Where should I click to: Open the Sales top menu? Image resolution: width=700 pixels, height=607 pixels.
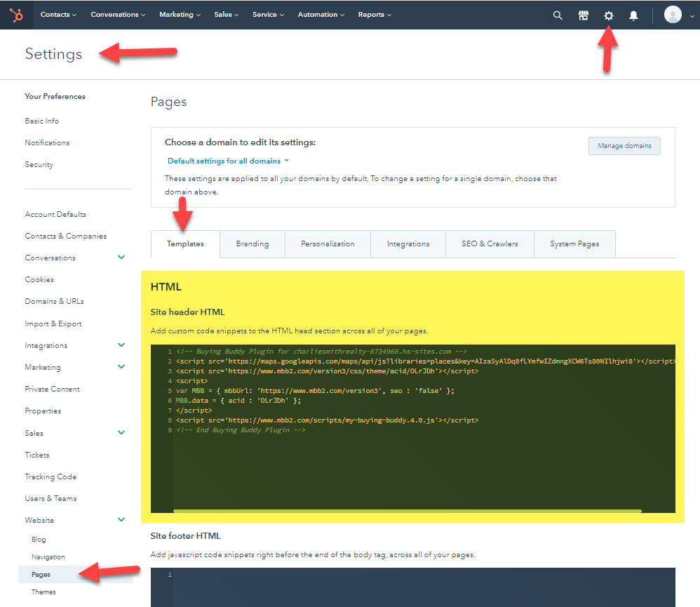[x=227, y=15]
